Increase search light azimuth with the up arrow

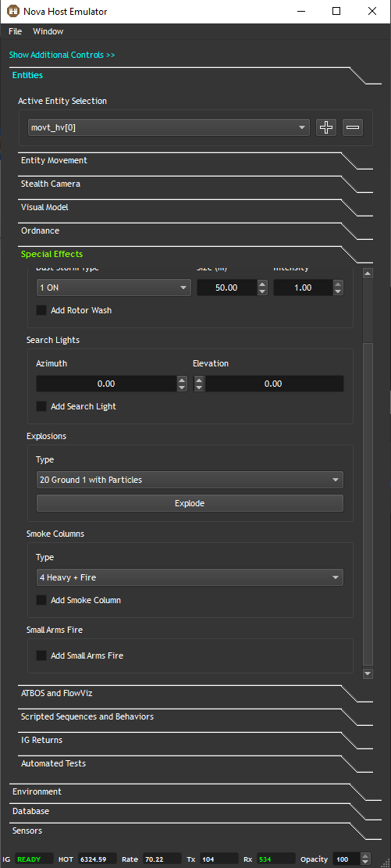pos(182,380)
